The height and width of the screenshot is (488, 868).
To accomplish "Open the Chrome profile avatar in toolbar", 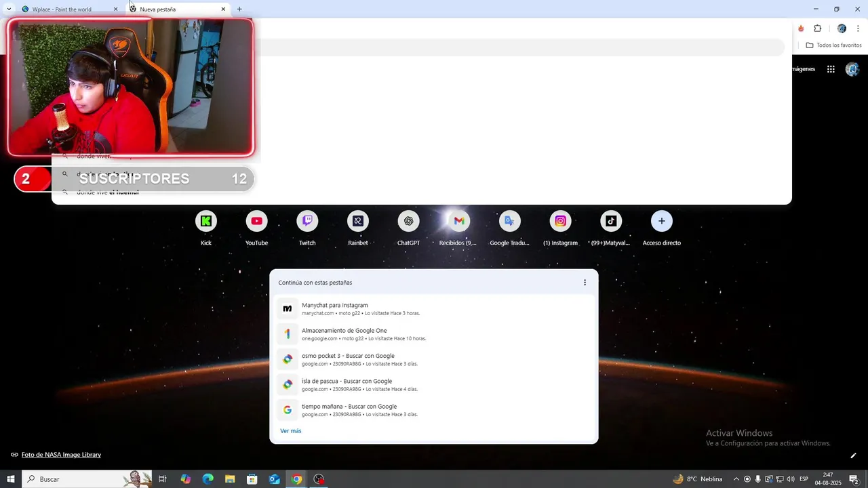I will point(842,28).
